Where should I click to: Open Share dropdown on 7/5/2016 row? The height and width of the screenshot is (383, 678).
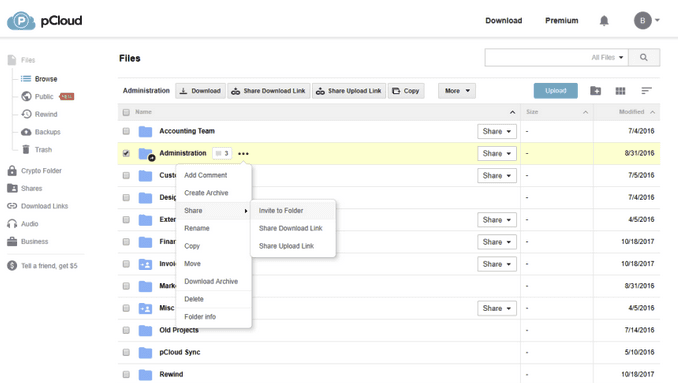(497, 176)
